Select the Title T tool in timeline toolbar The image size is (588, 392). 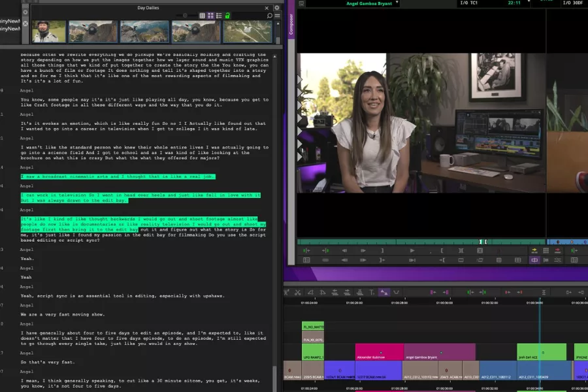click(372, 292)
